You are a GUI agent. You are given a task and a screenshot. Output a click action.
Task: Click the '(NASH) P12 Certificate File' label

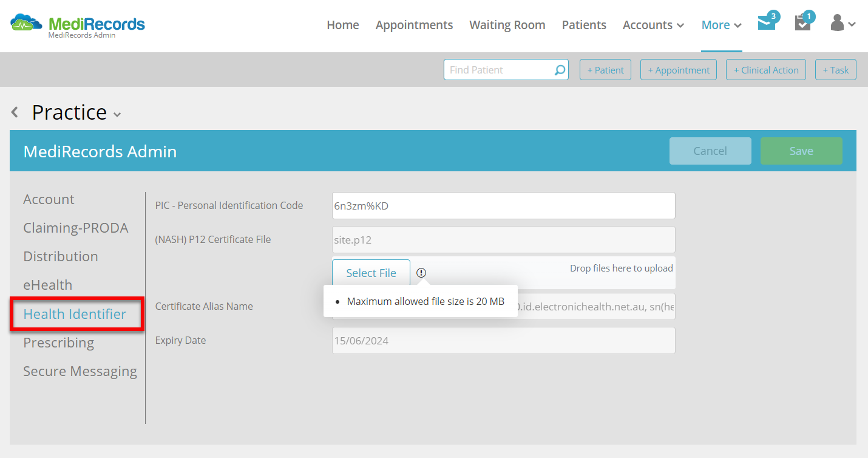point(213,239)
